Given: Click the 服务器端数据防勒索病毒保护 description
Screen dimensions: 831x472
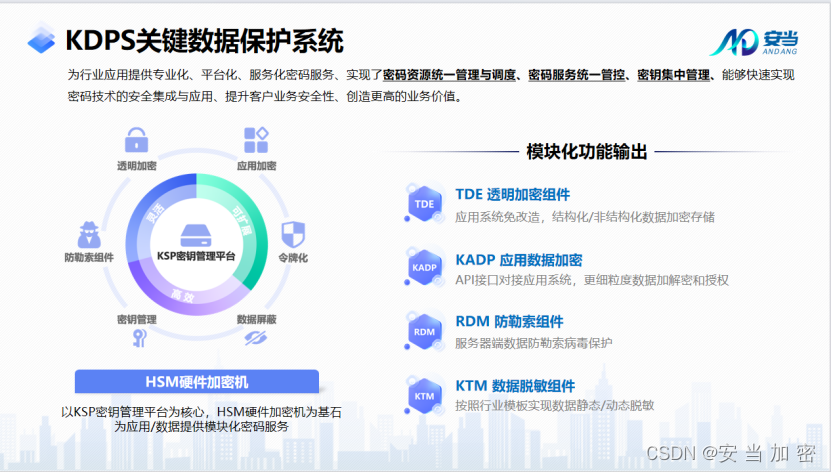Looking at the screenshot, I should click(534, 343).
